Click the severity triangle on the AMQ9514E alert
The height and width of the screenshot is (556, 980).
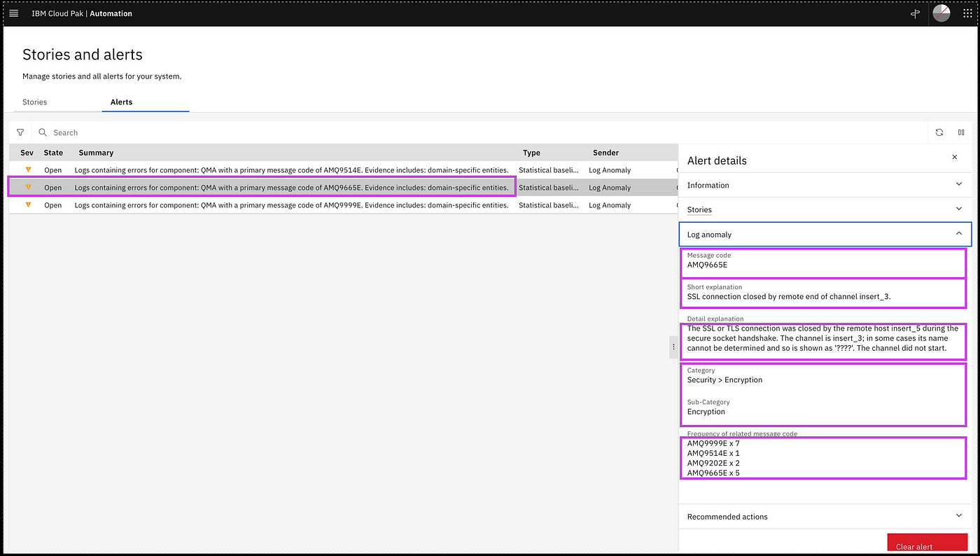(27, 169)
